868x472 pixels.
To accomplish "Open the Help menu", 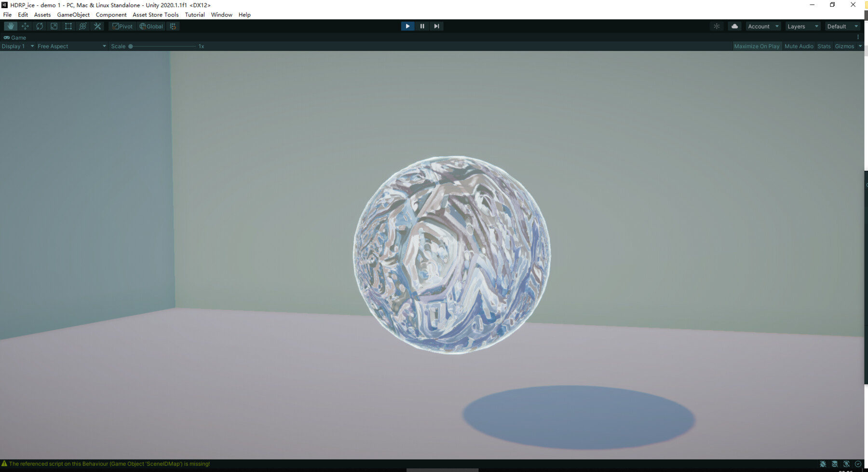I will (244, 14).
